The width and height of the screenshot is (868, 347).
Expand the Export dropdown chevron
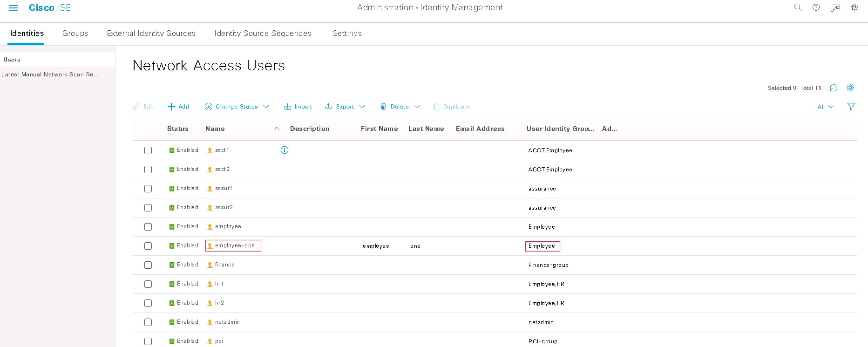[x=362, y=107]
